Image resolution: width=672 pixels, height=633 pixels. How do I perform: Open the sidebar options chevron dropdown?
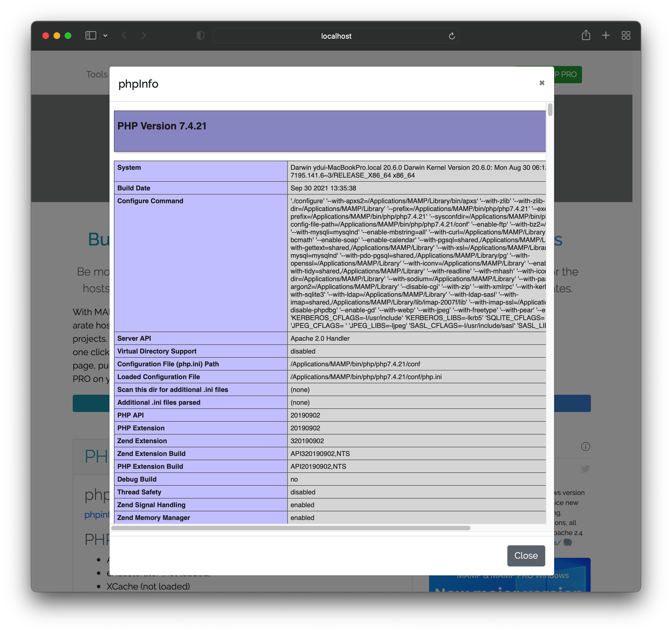[x=106, y=35]
